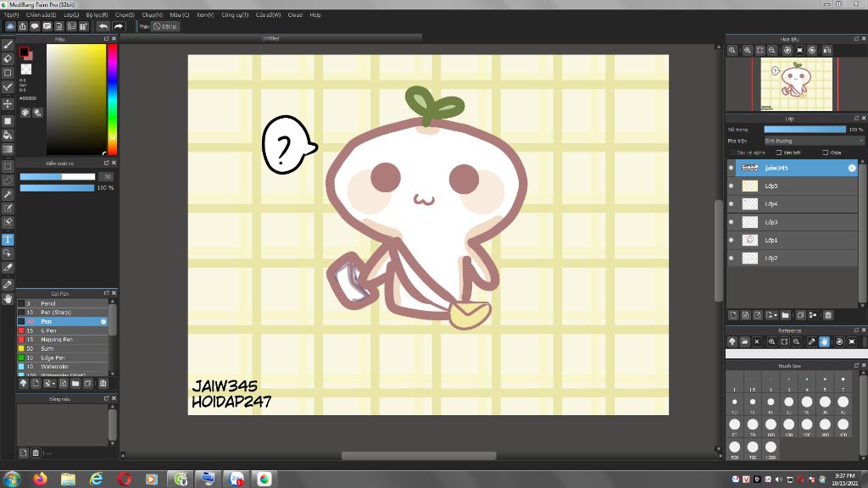Hide the Lớp5 layer
The image size is (868, 488).
pyautogui.click(x=732, y=186)
